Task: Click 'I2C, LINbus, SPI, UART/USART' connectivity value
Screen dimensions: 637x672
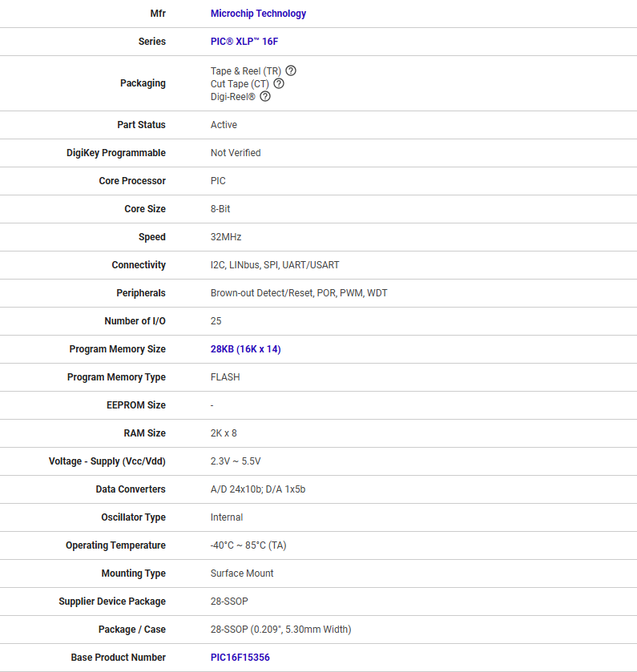Action: tap(275, 265)
